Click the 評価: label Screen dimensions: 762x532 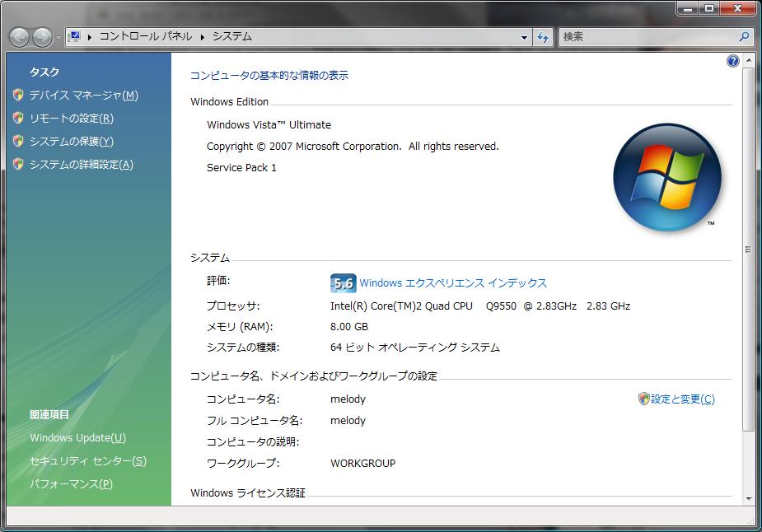[x=218, y=280]
